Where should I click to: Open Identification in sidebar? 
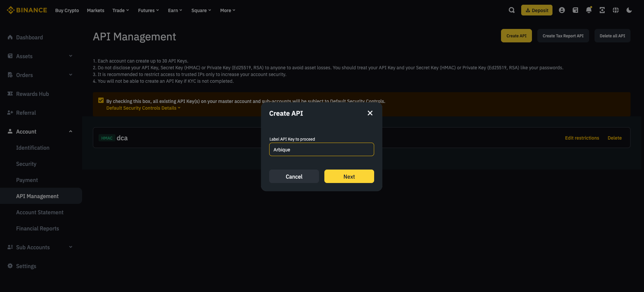pos(33,148)
